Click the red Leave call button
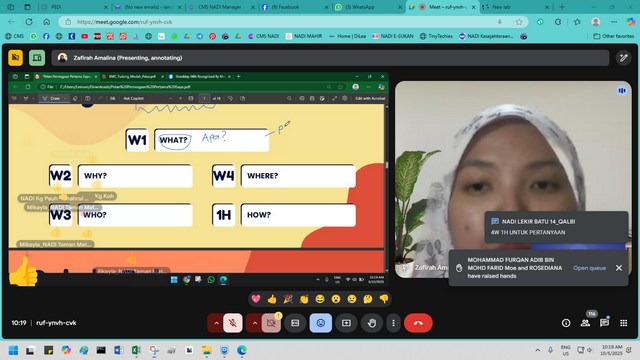The width and height of the screenshot is (640, 360). coord(418,323)
